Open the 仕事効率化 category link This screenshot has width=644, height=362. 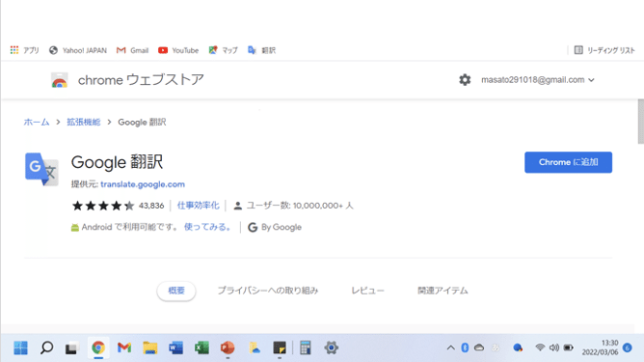point(198,206)
